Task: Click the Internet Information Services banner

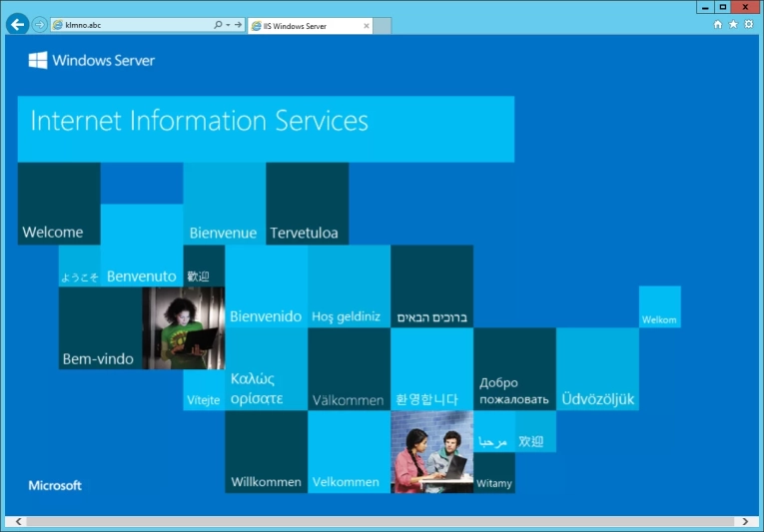Action: [266, 129]
